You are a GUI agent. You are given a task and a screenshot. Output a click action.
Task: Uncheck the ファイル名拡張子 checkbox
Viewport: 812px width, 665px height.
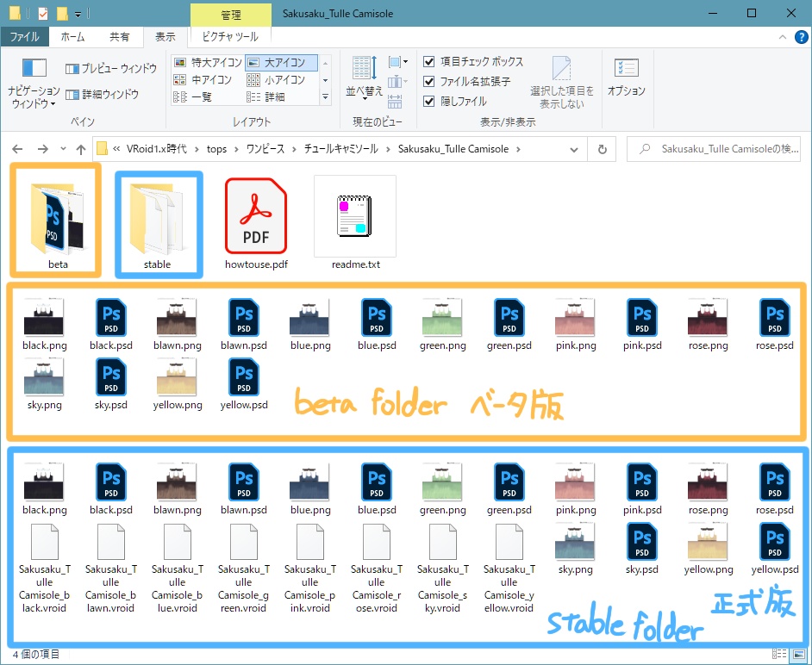point(428,81)
